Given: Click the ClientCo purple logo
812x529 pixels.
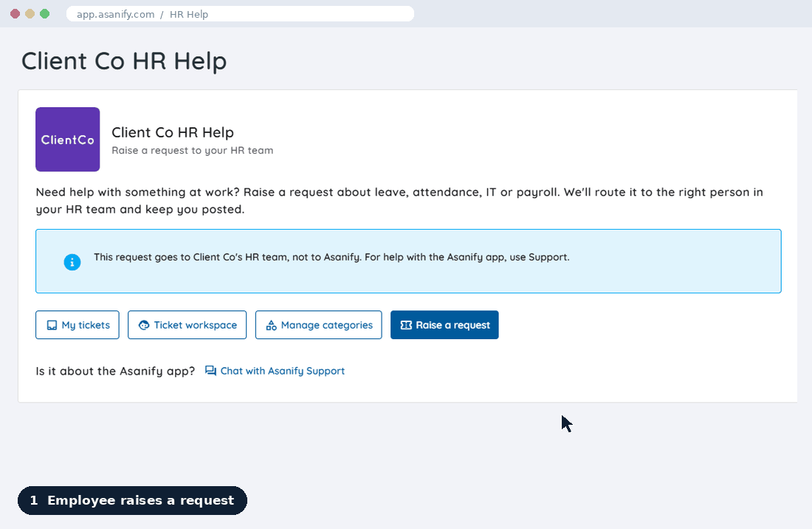Looking at the screenshot, I should pos(67,140).
